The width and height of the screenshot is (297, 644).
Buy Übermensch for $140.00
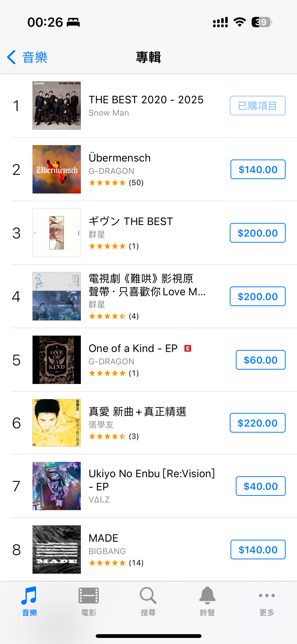(x=258, y=169)
